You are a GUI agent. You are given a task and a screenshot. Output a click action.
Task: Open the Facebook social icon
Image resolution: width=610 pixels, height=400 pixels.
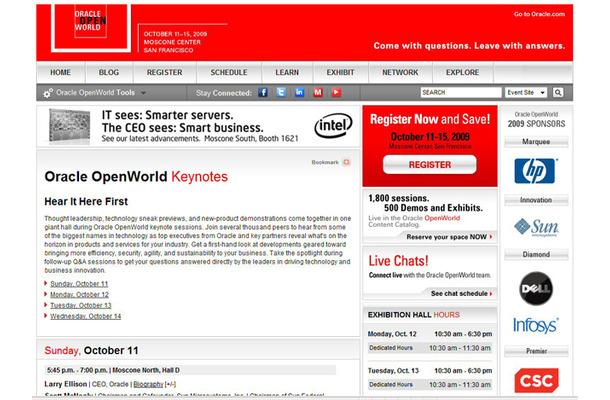(263, 93)
